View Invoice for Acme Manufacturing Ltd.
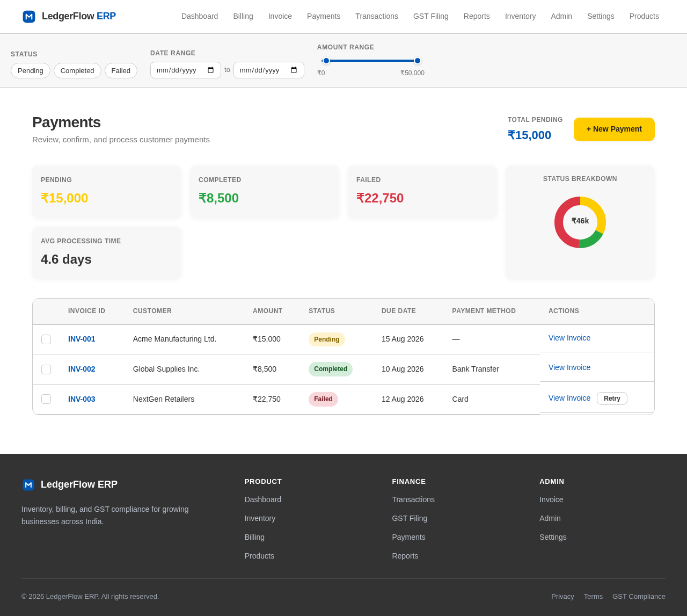The width and height of the screenshot is (687, 616). tap(569, 338)
